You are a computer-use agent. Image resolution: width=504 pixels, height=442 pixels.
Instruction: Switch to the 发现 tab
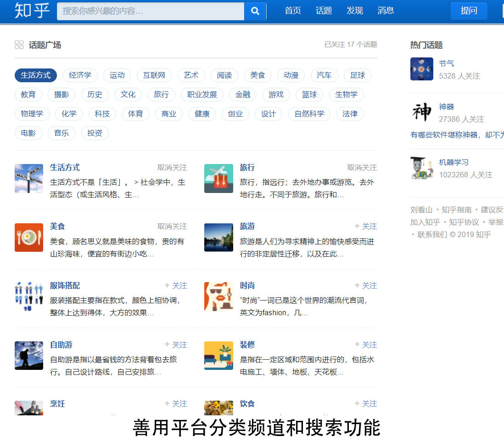(355, 11)
